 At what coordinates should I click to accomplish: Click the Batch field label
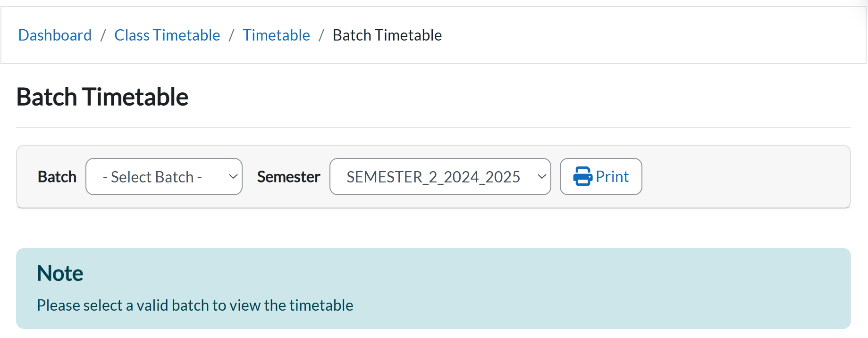click(57, 177)
